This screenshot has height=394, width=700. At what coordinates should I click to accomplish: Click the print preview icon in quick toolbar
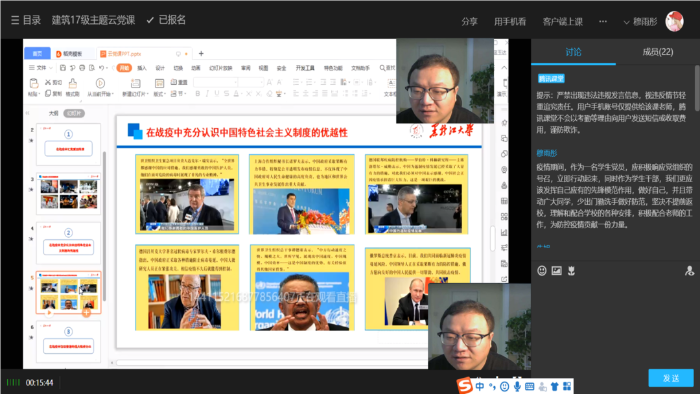tap(92, 68)
